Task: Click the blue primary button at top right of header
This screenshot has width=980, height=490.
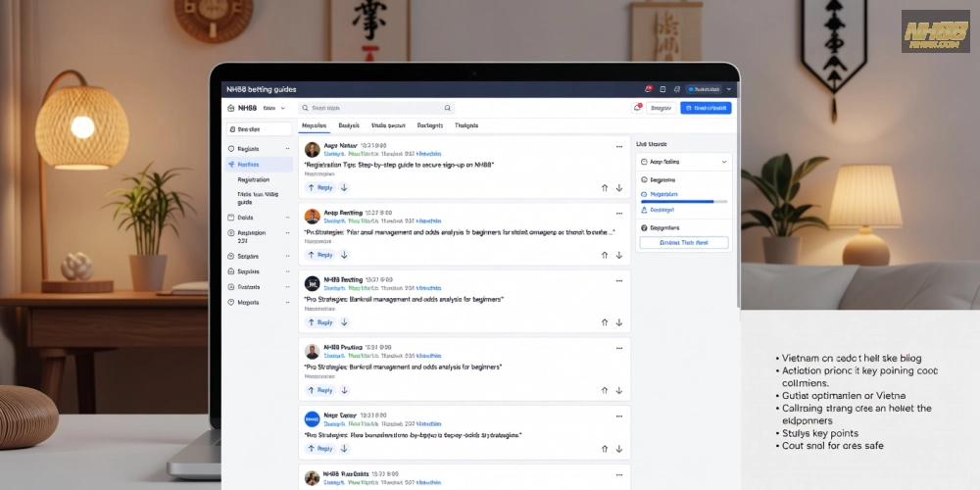Action: coord(706,108)
